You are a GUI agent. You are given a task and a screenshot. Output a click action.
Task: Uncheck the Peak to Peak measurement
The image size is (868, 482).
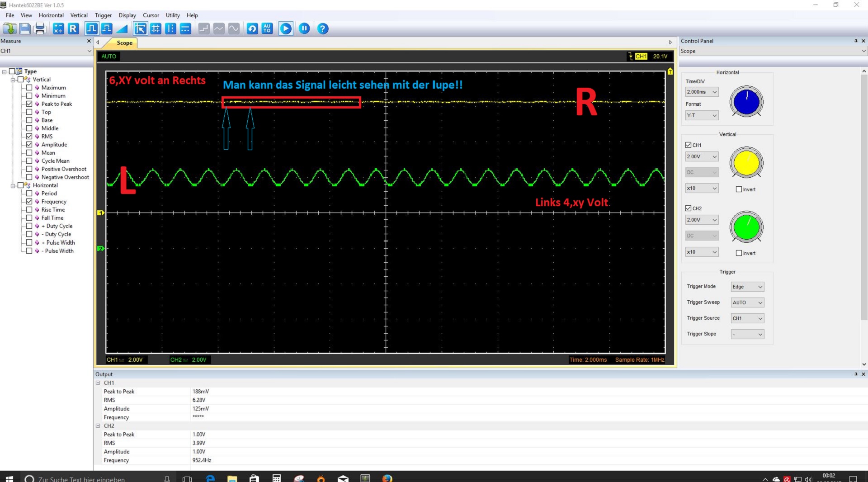29,104
